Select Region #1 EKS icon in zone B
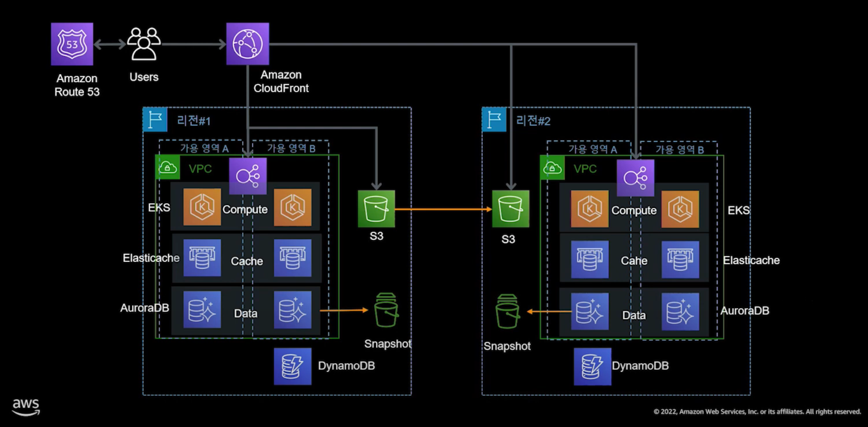Viewport: 868px width, 427px height. [x=293, y=207]
